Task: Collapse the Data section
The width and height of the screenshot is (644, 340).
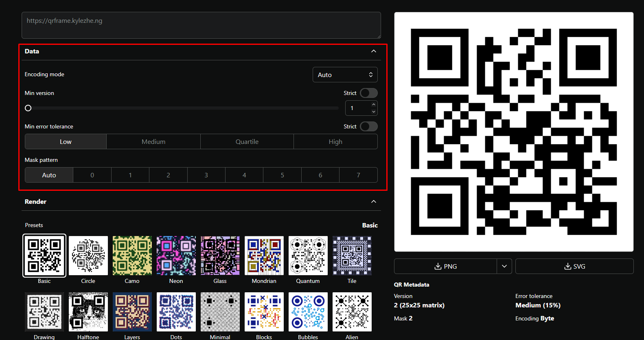Action: point(374,51)
